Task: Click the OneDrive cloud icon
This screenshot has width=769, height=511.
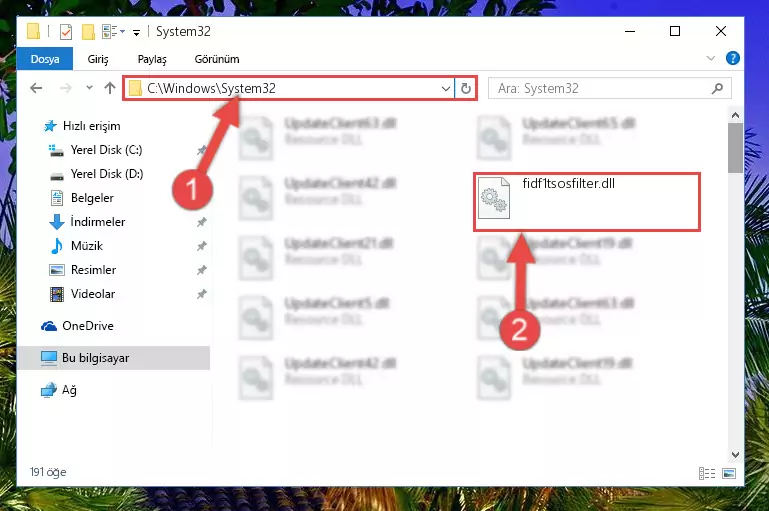Action: pyautogui.click(x=49, y=326)
